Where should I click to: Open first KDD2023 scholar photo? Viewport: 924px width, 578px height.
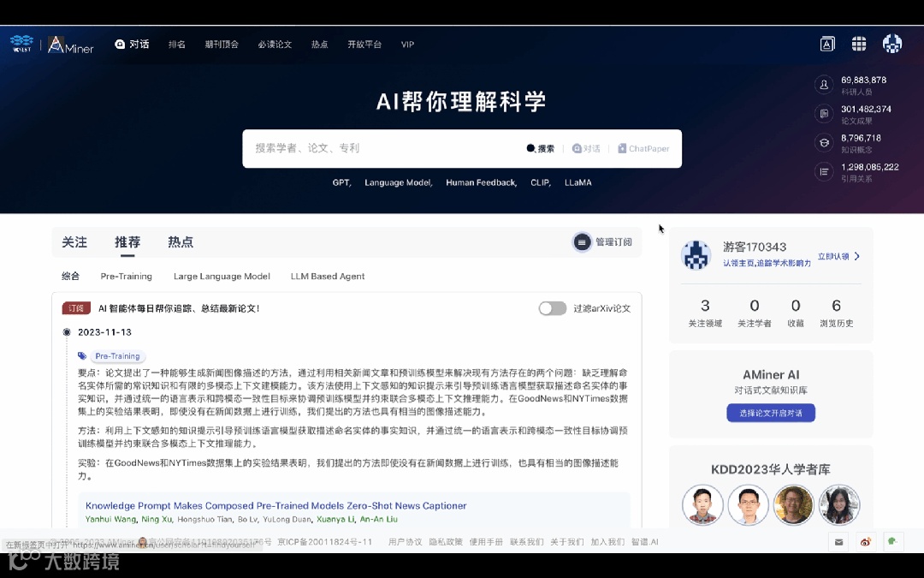(702, 505)
